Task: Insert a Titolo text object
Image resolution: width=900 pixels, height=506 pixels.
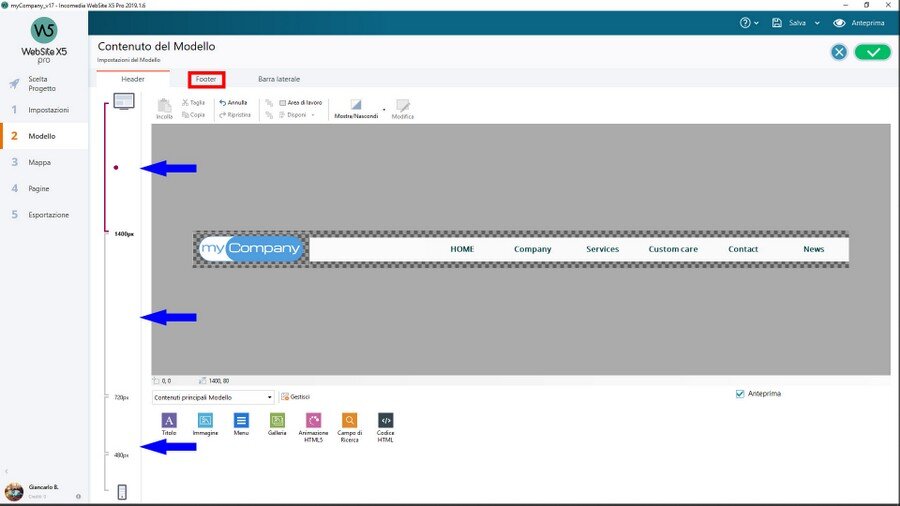Action: pos(169,421)
